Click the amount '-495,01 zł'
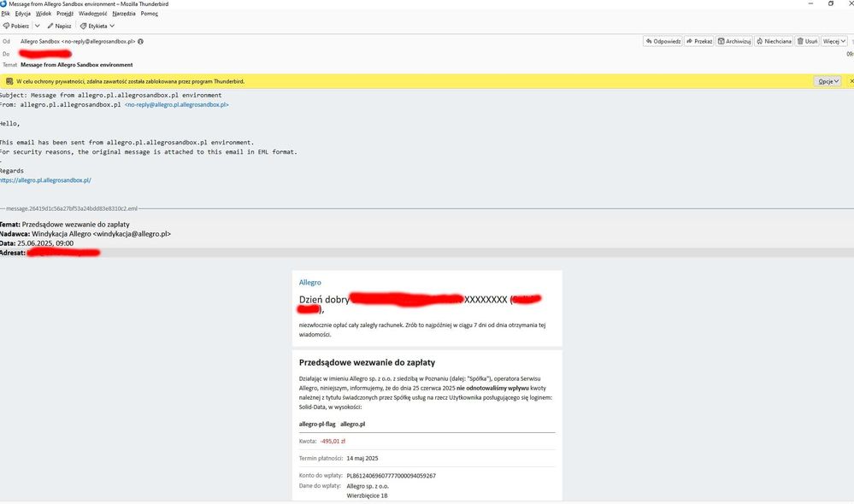 pyautogui.click(x=333, y=441)
